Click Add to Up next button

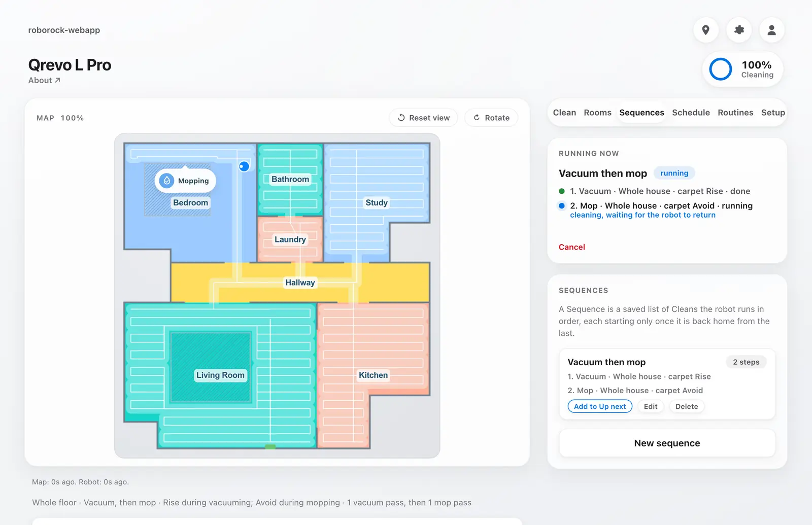pyautogui.click(x=600, y=406)
